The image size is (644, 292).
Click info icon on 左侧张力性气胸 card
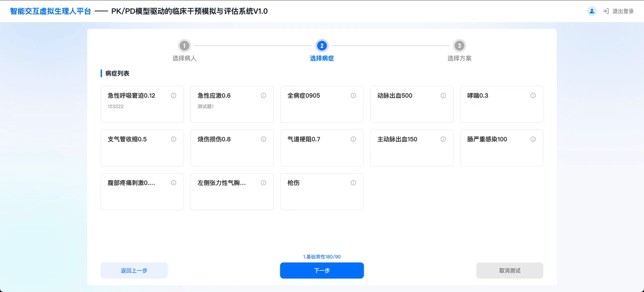click(263, 183)
